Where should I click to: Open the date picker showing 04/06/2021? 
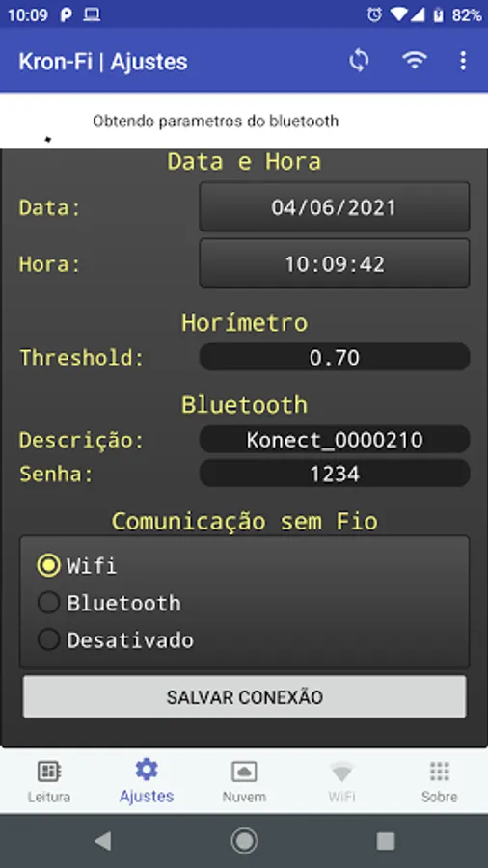point(335,207)
